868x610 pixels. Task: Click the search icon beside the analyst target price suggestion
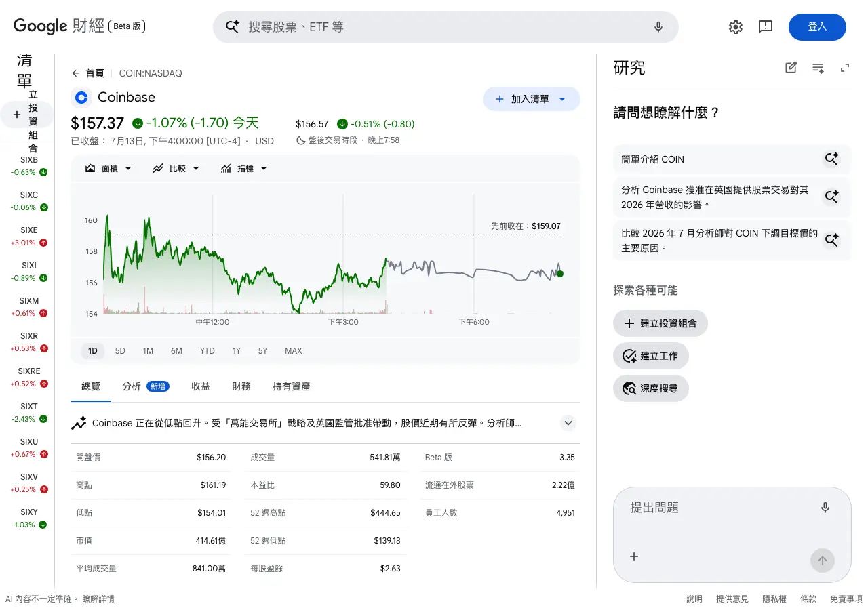[832, 240]
